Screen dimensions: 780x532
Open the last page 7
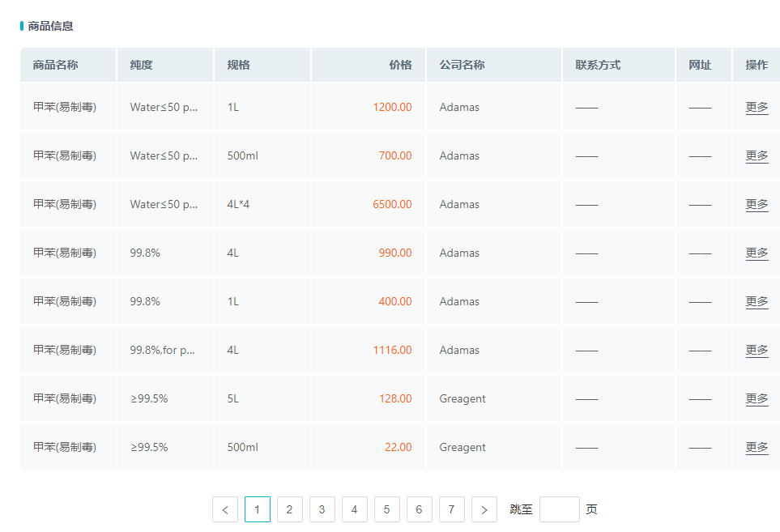451,509
